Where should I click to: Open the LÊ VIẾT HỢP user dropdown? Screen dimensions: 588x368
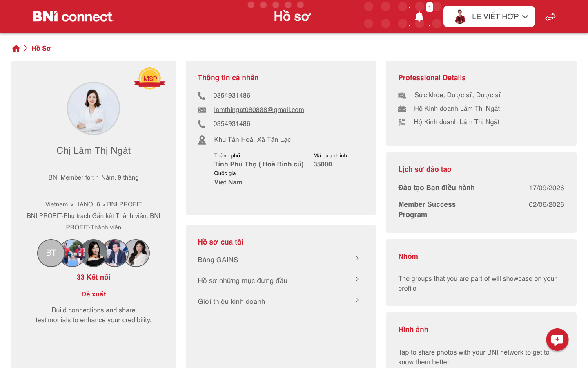pos(489,16)
